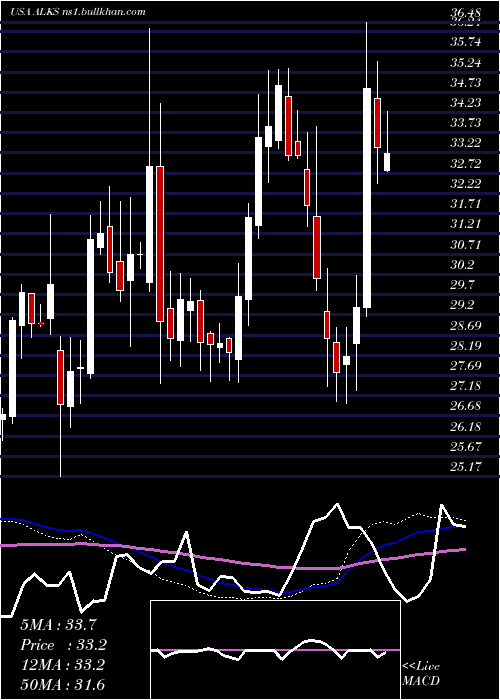The width and height of the screenshot is (500, 700).
Task: Select the 31.71 price level label
Action: pos(466,204)
